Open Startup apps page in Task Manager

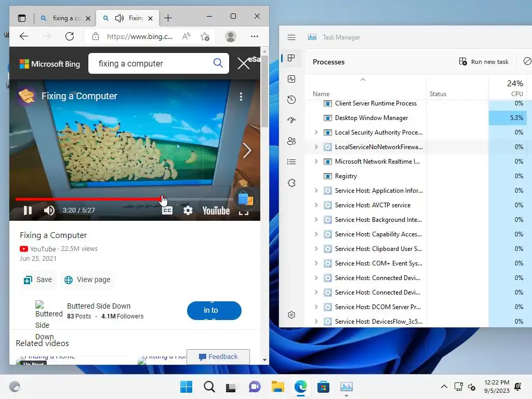point(291,120)
